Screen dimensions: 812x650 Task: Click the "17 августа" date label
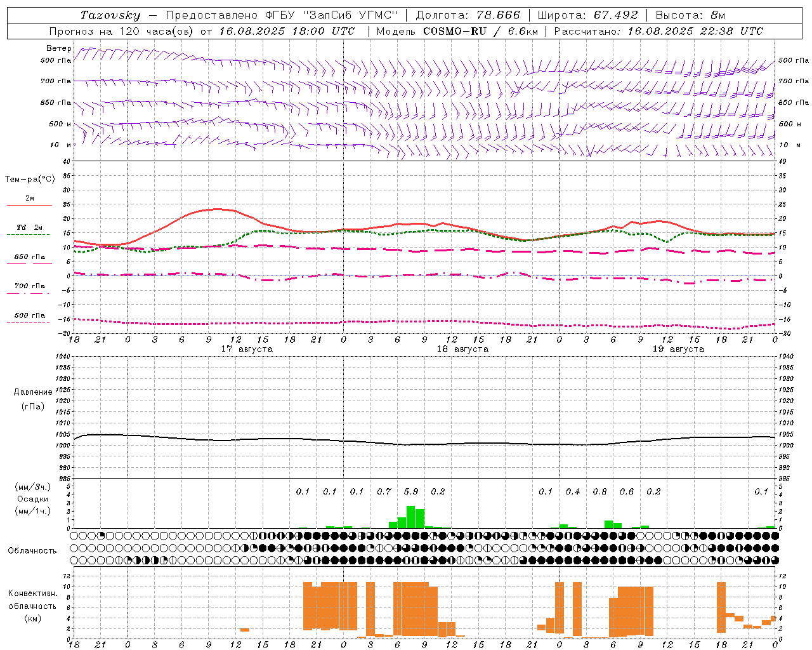[x=247, y=349]
